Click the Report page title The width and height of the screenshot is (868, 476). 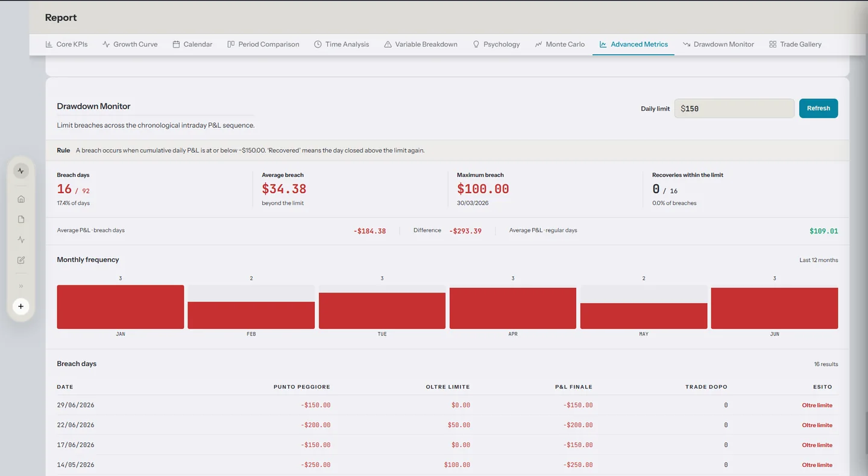61,17
